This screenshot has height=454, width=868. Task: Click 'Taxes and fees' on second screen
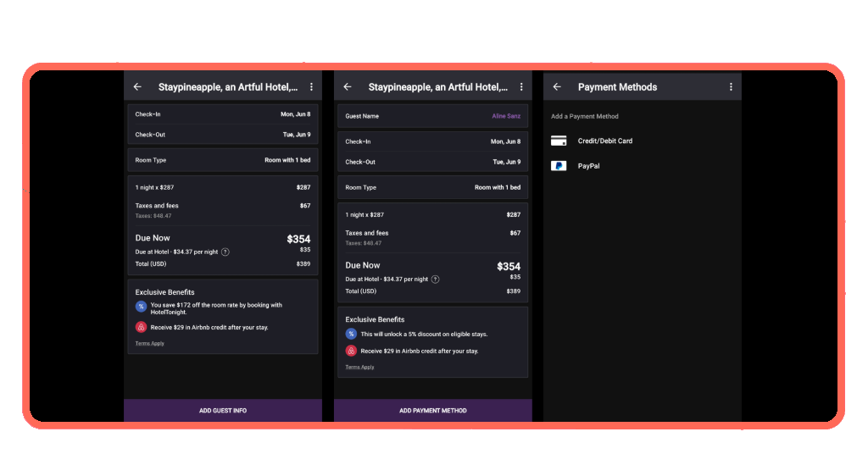click(367, 233)
